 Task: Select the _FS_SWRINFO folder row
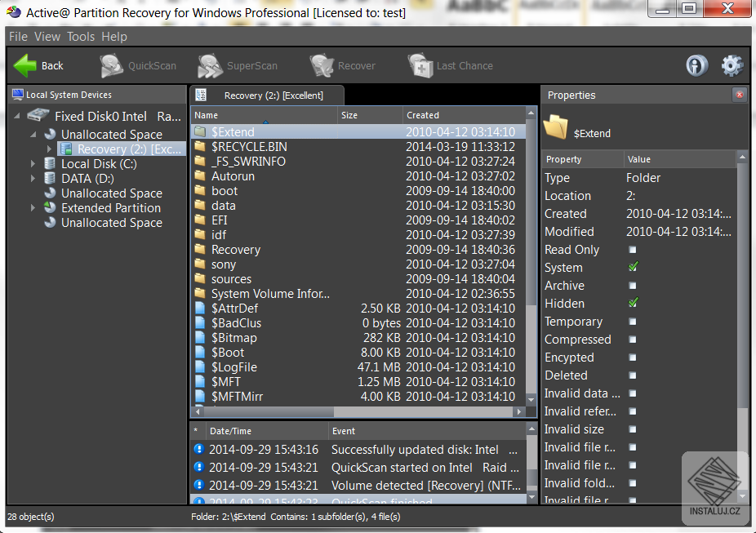coord(358,162)
